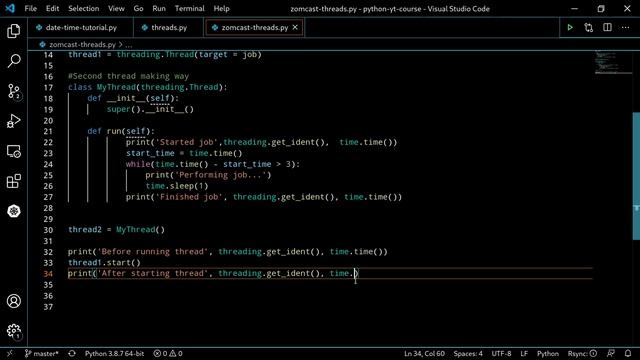640x360 pixels.
Task: Click Rsync status item
Action: (x=582, y=353)
